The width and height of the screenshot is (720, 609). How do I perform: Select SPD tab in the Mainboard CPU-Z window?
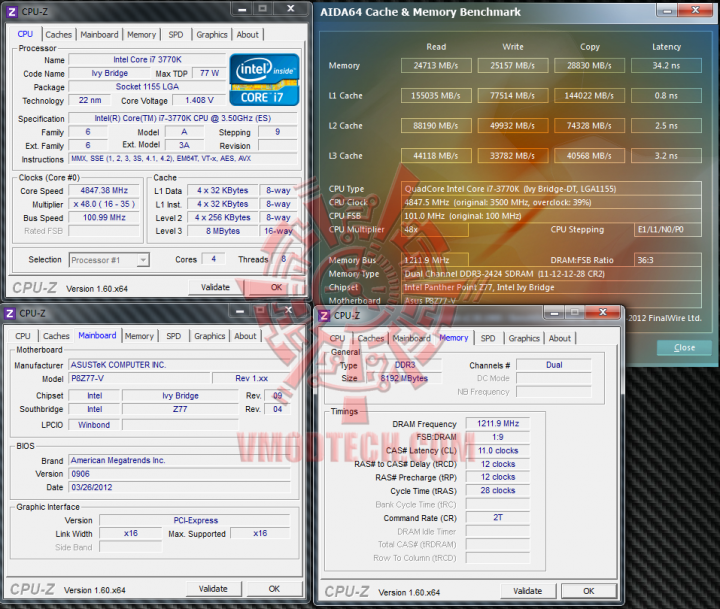[174, 336]
